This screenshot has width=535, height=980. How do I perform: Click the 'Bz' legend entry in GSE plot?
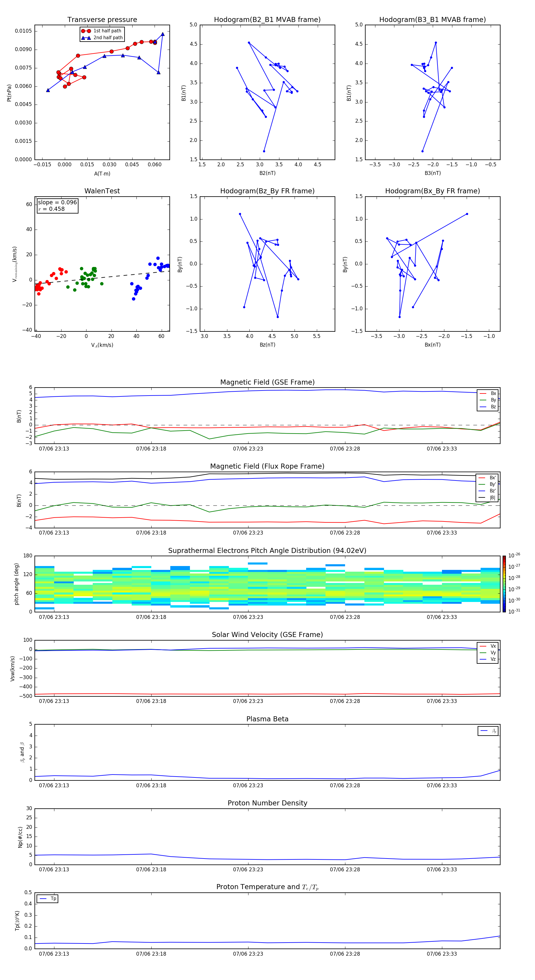point(488,407)
